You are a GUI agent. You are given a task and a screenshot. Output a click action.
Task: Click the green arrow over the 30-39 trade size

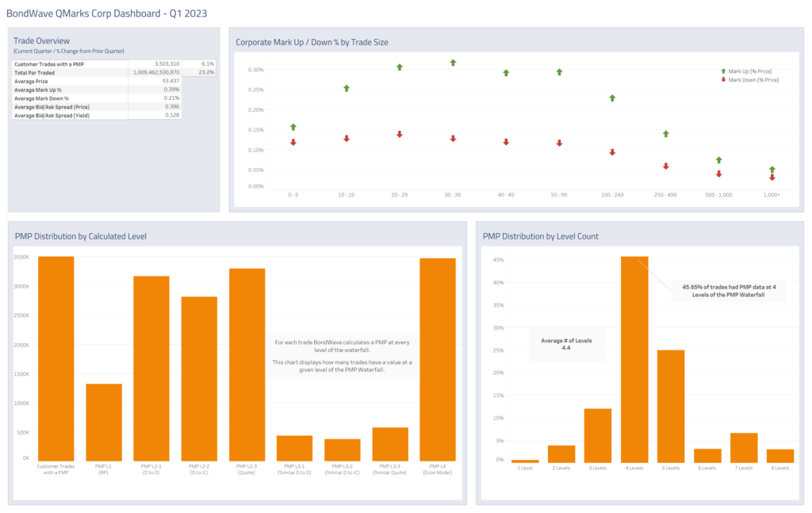[454, 61]
